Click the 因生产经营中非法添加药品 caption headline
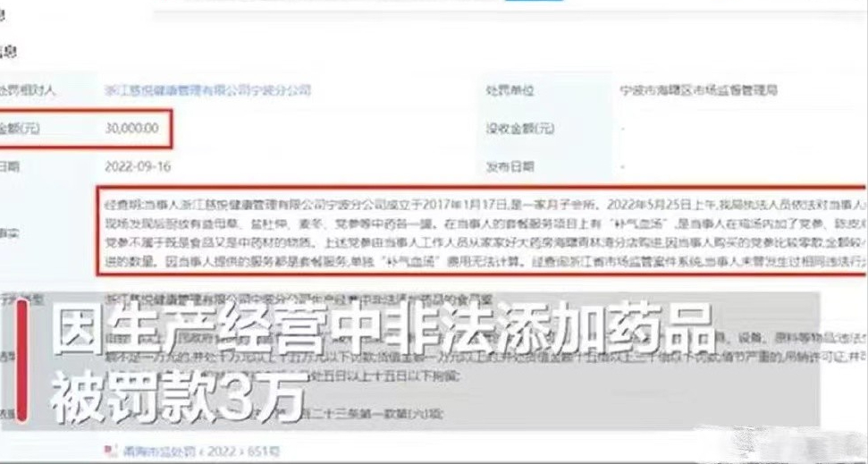868x464 pixels. (x=382, y=330)
